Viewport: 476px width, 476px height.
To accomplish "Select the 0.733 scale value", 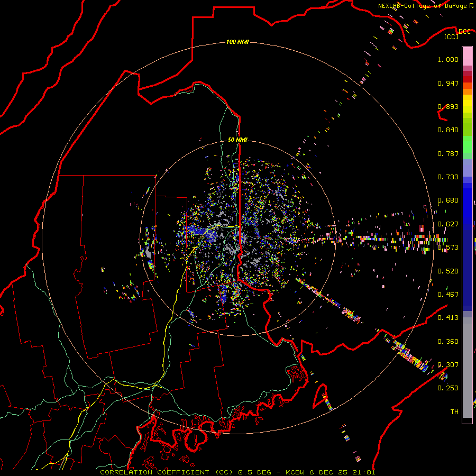I will pyautogui.click(x=448, y=177).
